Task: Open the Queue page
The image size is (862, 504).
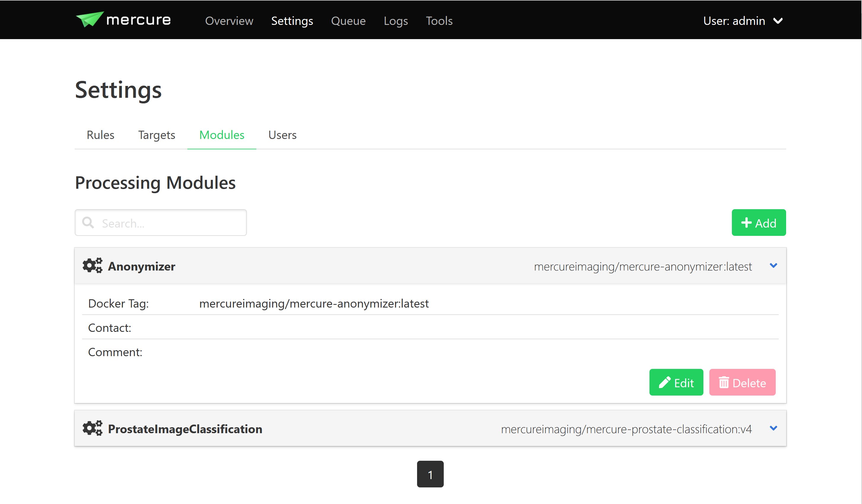Action: [348, 21]
